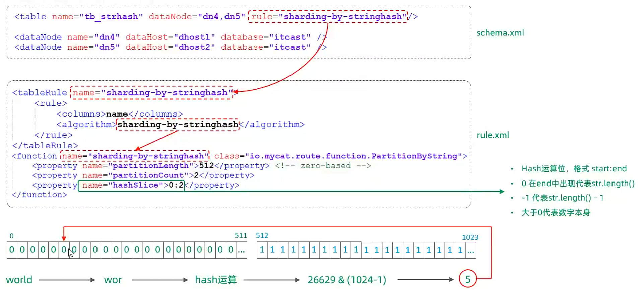Click function name="sharding-by-stringhash"
Image resolution: width=644 pixels, height=292 pixels.
(135, 156)
